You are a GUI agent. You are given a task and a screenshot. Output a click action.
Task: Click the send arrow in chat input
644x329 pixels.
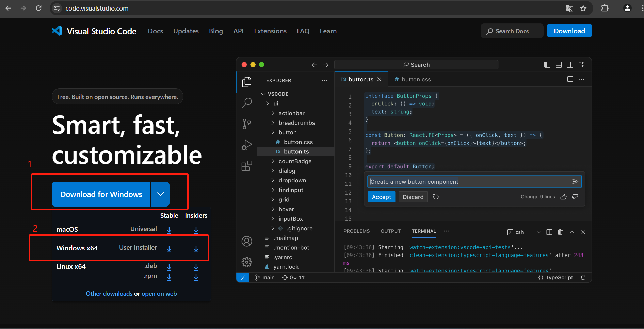click(575, 182)
